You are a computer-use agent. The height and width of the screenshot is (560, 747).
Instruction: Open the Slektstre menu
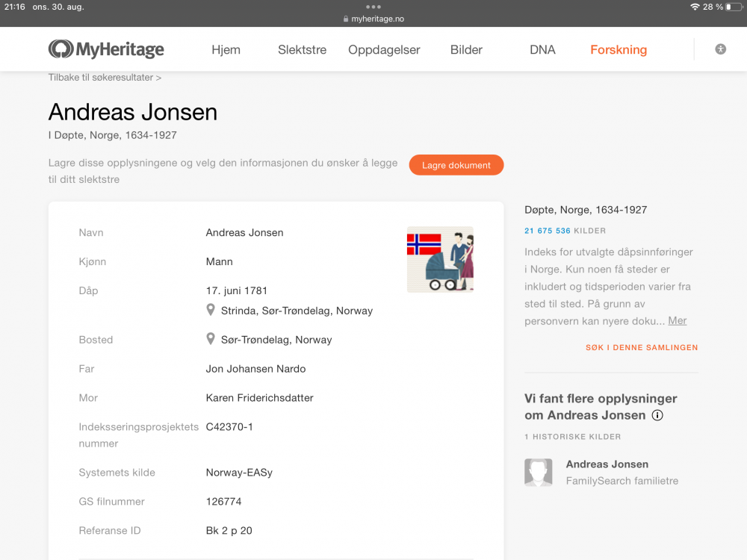tap(302, 50)
